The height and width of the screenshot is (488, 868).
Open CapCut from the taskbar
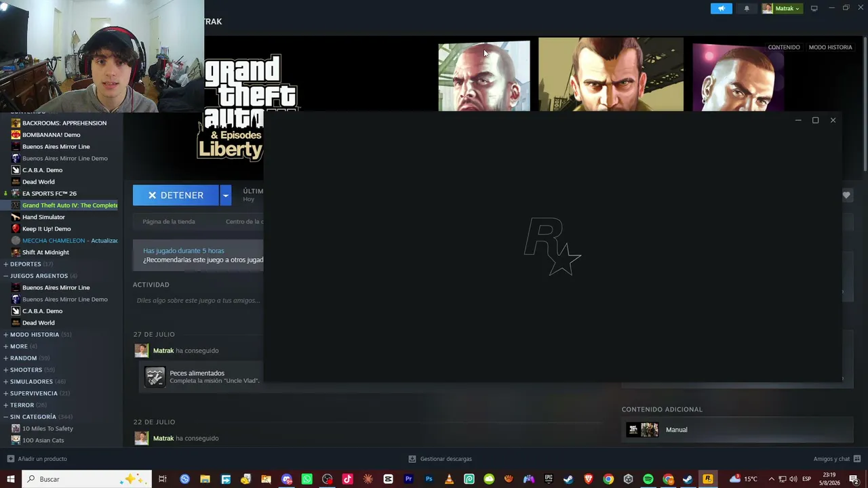pos(388,479)
